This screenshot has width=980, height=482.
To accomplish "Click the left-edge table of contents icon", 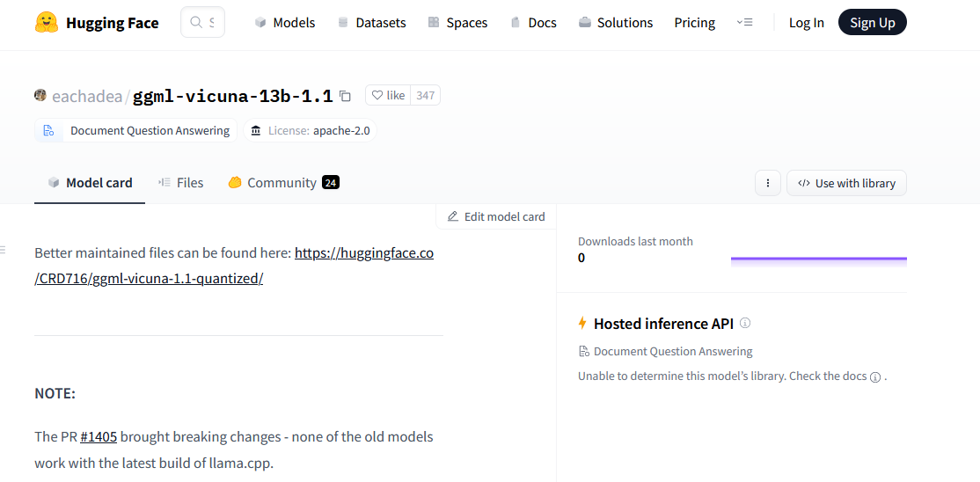I will [x=3, y=251].
